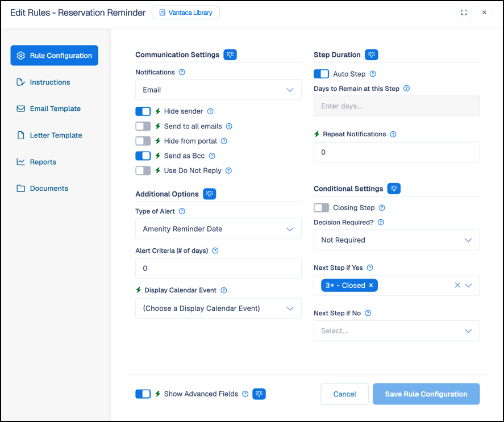The height and width of the screenshot is (422, 504).
Task: Enable the Closing Step toggle
Action: [x=322, y=208]
